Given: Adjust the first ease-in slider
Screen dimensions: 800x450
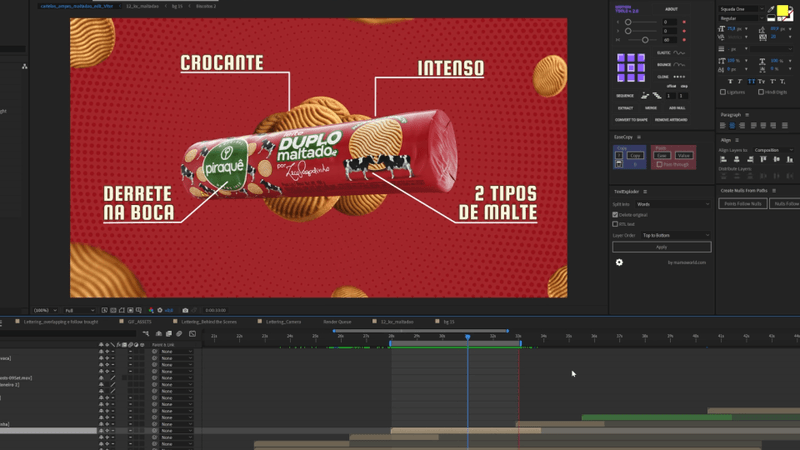Looking at the screenshot, I should click(628, 22).
